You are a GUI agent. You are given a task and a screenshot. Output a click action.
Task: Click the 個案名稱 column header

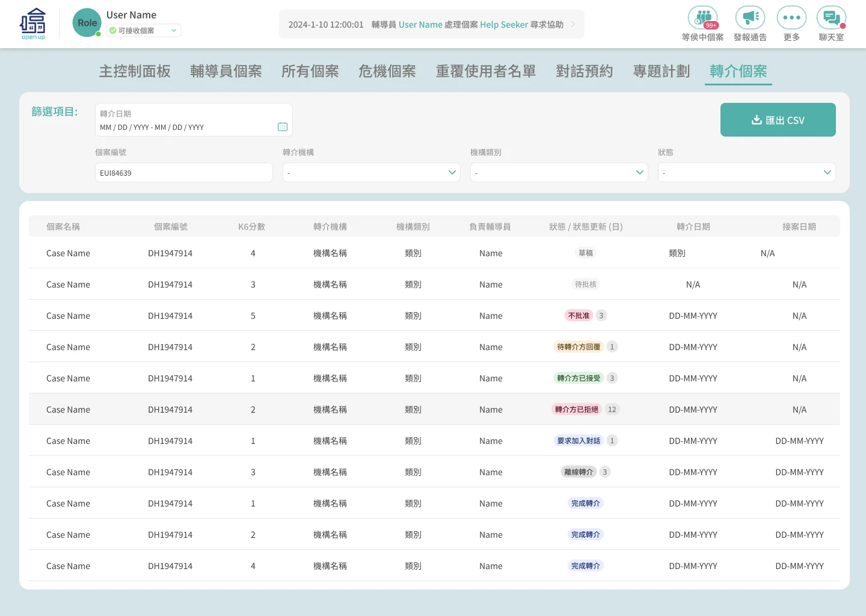click(63, 227)
